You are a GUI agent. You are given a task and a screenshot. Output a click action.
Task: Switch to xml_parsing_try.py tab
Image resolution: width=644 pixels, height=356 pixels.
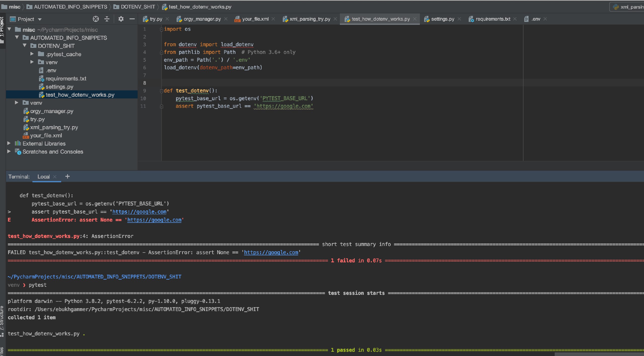pos(310,19)
